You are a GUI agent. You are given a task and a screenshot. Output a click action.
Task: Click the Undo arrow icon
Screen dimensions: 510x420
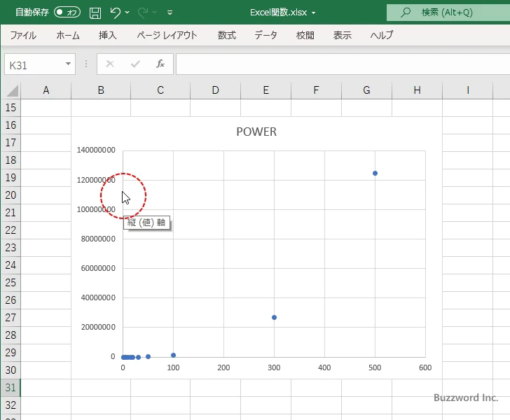pos(115,13)
